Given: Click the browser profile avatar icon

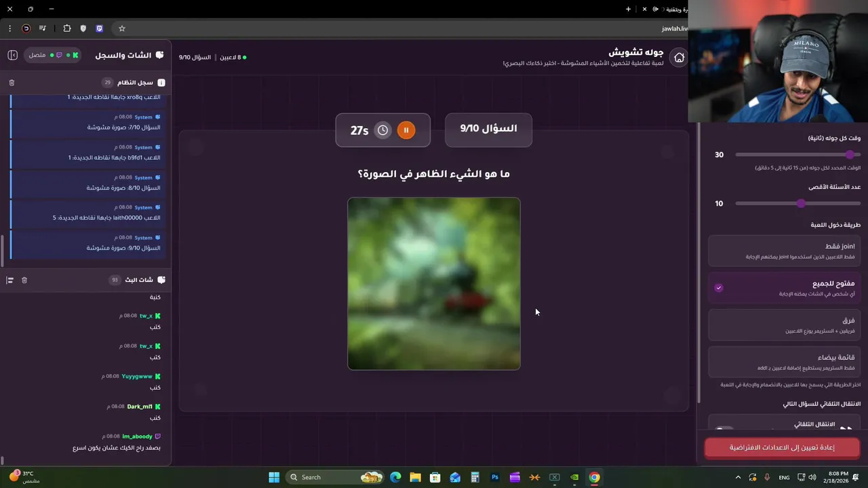Looking at the screenshot, I should (x=26, y=28).
